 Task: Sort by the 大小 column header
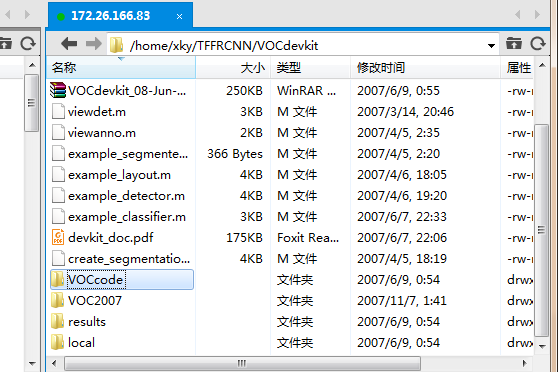[x=233, y=67]
